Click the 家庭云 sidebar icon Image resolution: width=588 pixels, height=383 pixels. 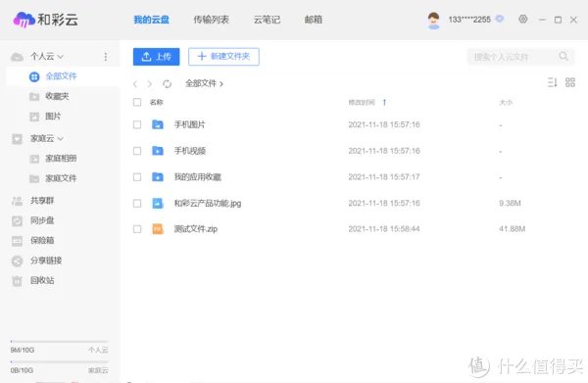coord(17,139)
